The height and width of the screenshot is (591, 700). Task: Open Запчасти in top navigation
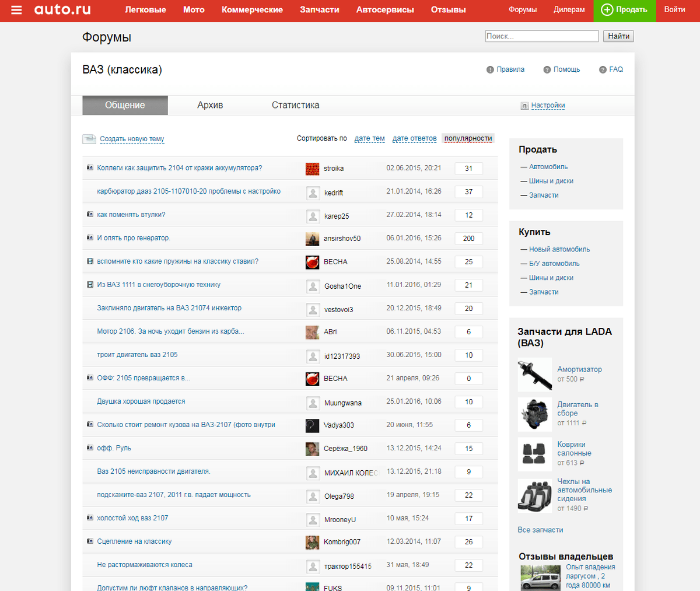(x=320, y=10)
